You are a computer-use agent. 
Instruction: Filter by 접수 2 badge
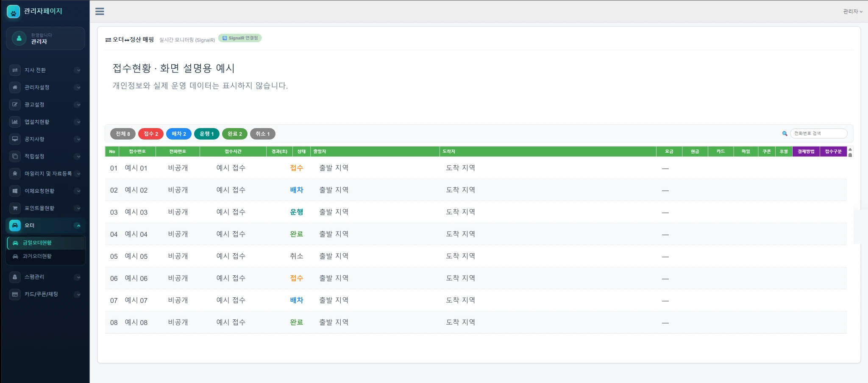pos(151,134)
